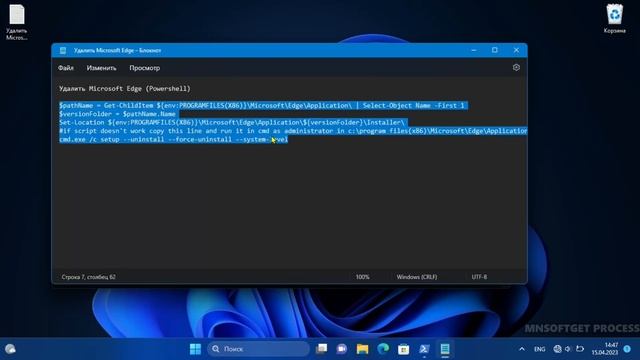This screenshot has width=640, height=360.
Task: Open volume tray icon
Action: coord(567,349)
